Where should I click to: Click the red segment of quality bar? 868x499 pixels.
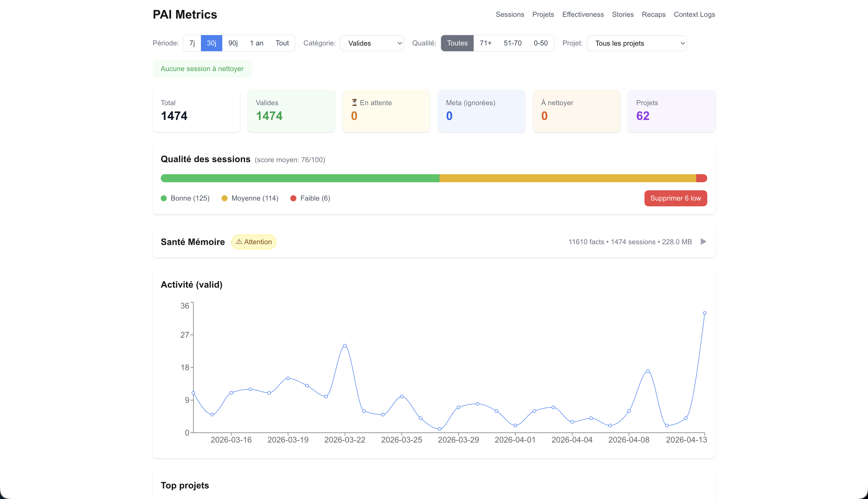tap(702, 178)
